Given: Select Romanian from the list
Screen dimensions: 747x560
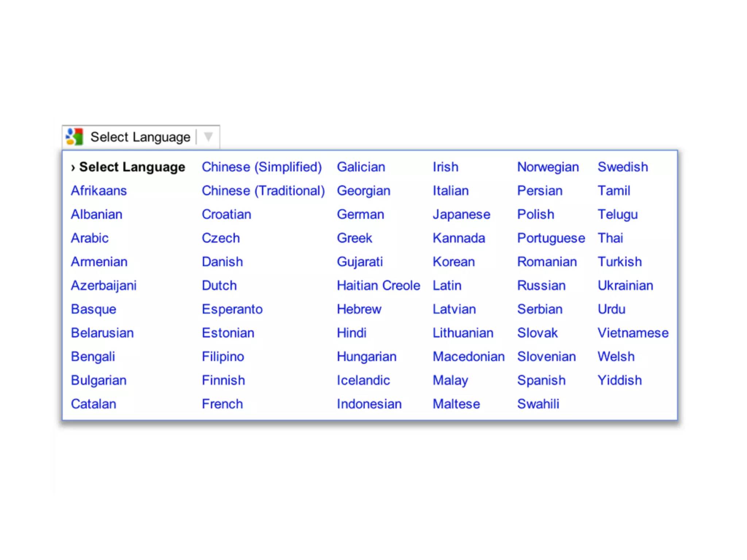Looking at the screenshot, I should [x=547, y=262].
